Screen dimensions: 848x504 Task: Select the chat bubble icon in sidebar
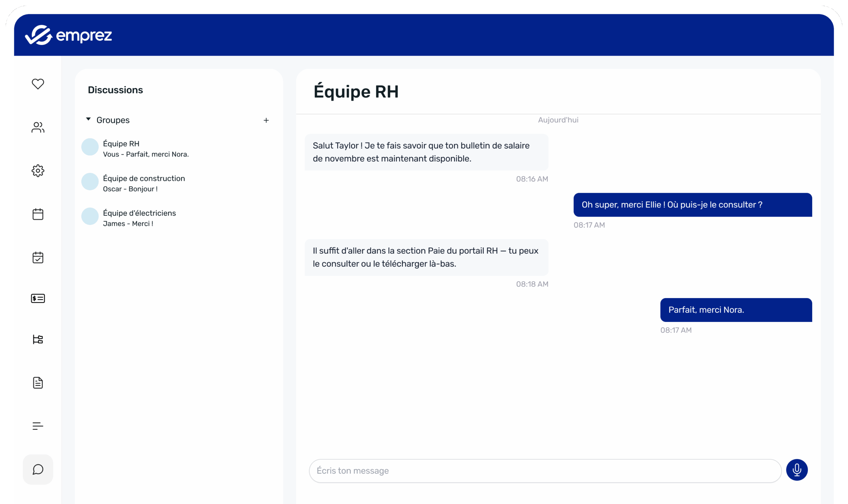38,470
